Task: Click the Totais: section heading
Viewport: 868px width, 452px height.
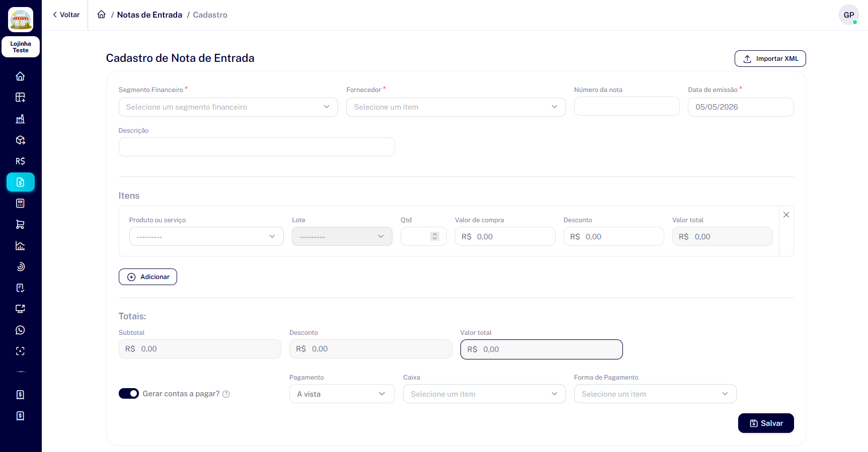Action: pyautogui.click(x=132, y=316)
